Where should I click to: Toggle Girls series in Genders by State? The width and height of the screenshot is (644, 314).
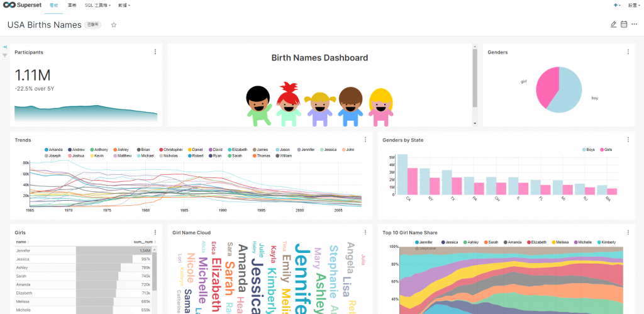(606, 150)
